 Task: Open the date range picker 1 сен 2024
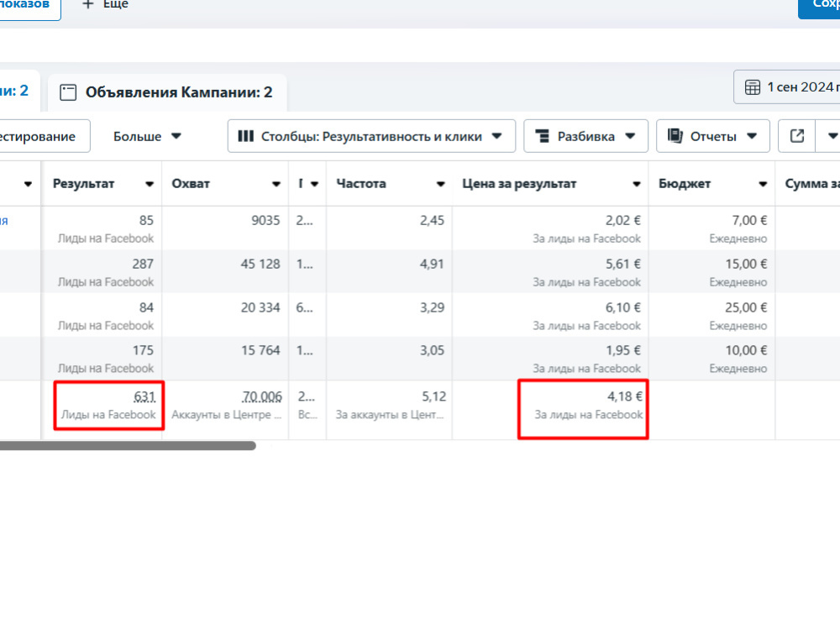[786, 86]
